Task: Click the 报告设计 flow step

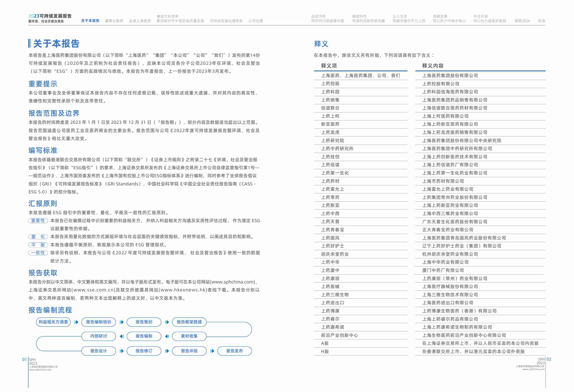Action: [x=99, y=351]
